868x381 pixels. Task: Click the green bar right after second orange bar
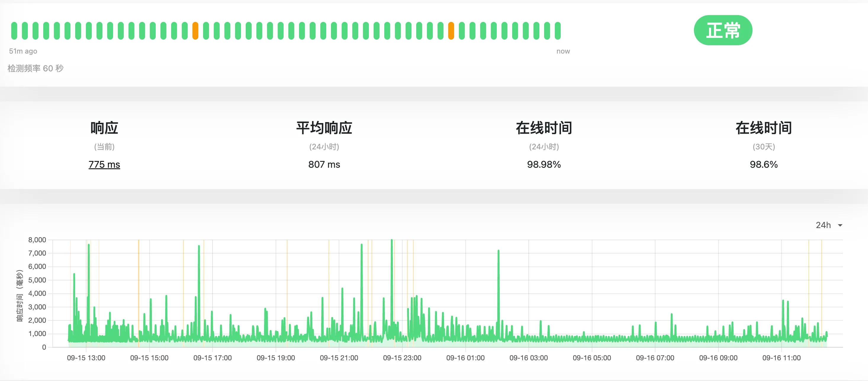point(462,31)
